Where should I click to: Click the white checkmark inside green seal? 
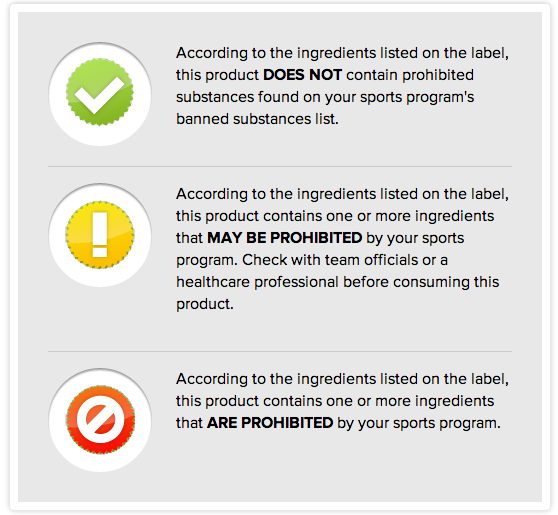click(x=99, y=95)
